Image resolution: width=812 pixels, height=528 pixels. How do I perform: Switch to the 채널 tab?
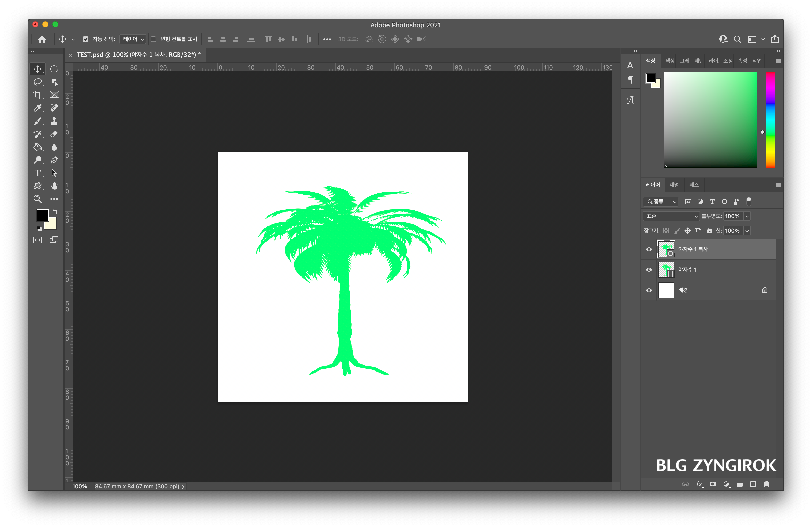pyautogui.click(x=674, y=185)
